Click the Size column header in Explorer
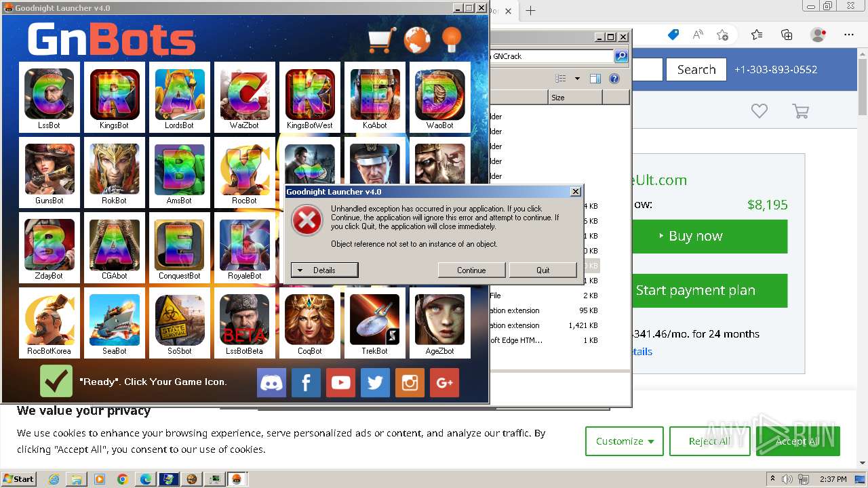 pos(574,98)
